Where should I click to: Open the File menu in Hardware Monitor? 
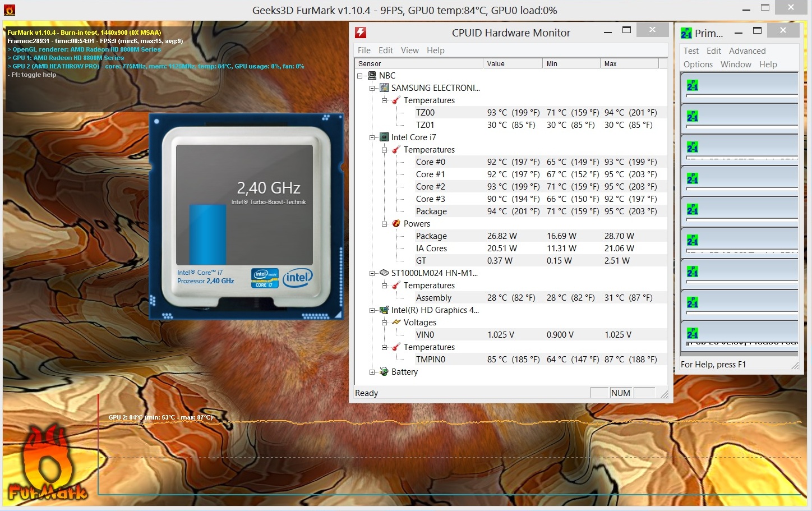click(364, 50)
